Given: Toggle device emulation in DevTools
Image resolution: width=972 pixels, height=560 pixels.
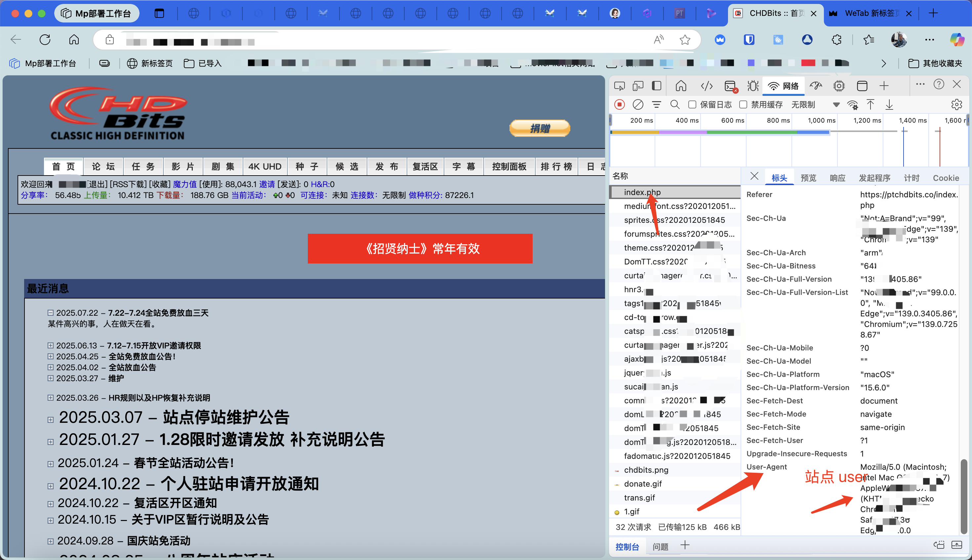Looking at the screenshot, I should tap(638, 86).
